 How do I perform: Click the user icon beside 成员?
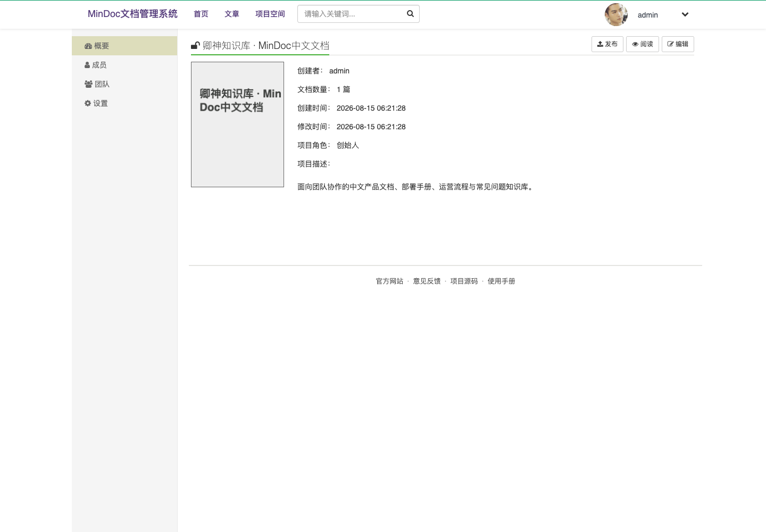[x=87, y=65]
